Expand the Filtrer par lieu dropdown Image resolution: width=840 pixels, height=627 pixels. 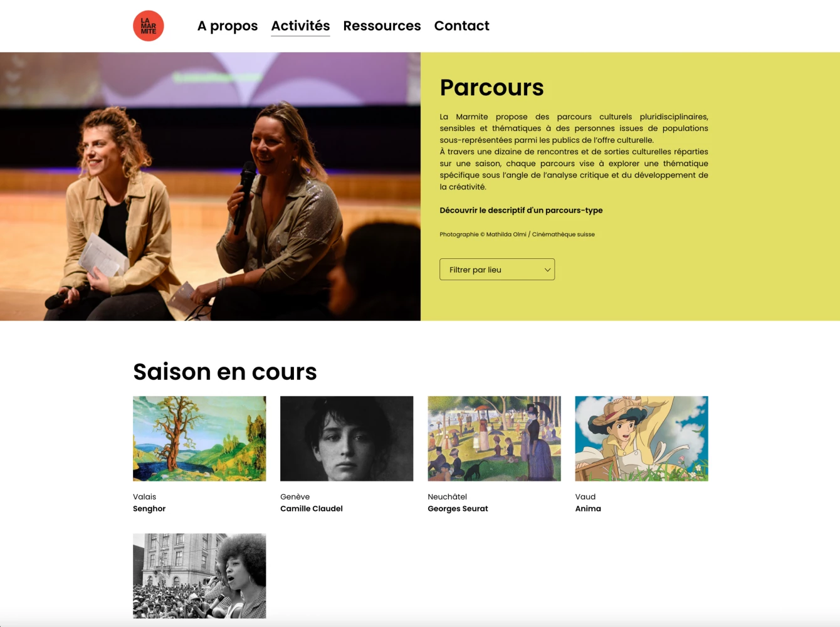pyautogui.click(x=497, y=270)
